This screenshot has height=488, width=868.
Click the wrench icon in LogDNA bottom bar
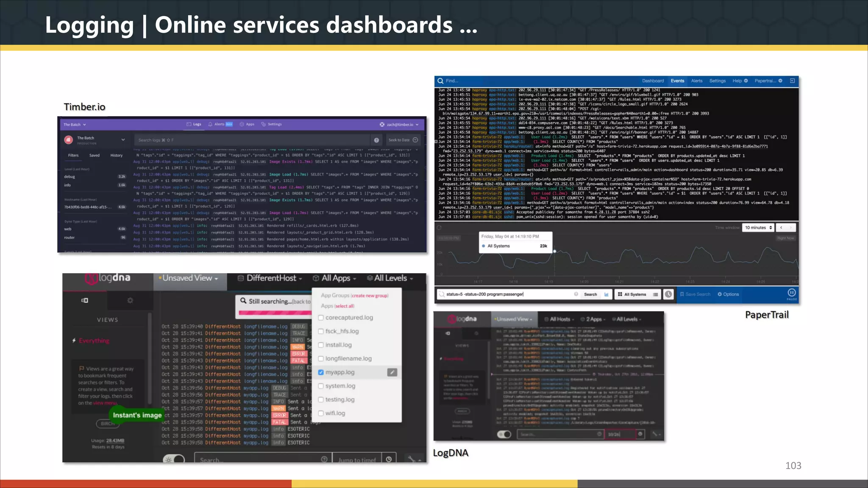tap(411, 459)
